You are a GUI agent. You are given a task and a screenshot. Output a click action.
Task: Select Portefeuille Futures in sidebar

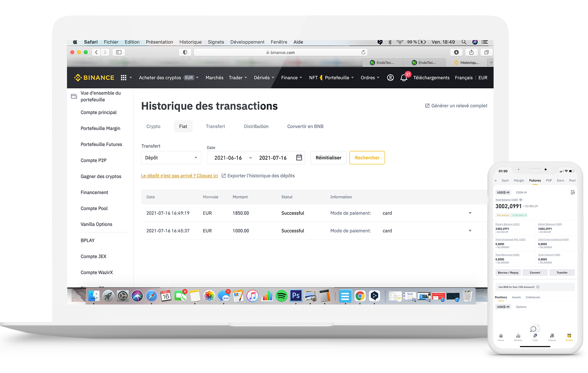point(101,144)
